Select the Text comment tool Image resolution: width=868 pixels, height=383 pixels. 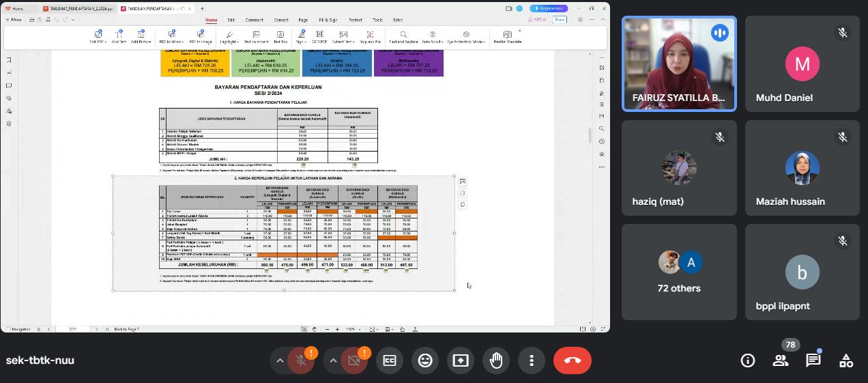tap(256, 37)
